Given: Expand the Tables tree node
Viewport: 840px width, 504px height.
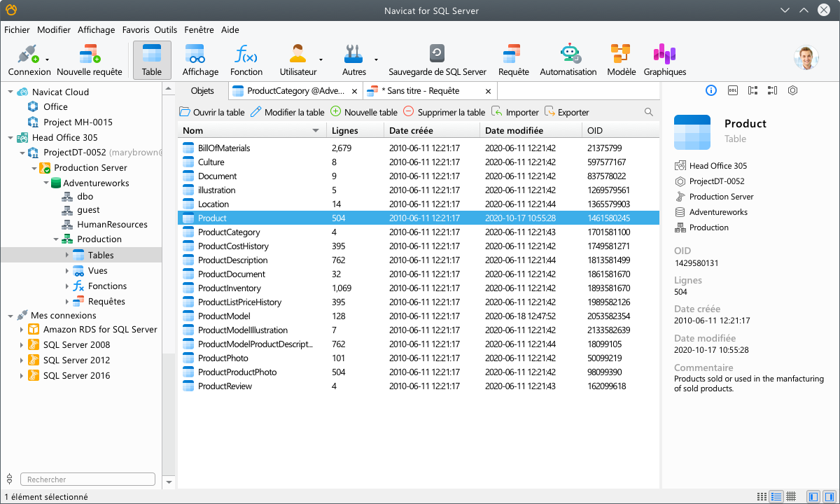Looking at the screenshot, I should pos(67,255).
